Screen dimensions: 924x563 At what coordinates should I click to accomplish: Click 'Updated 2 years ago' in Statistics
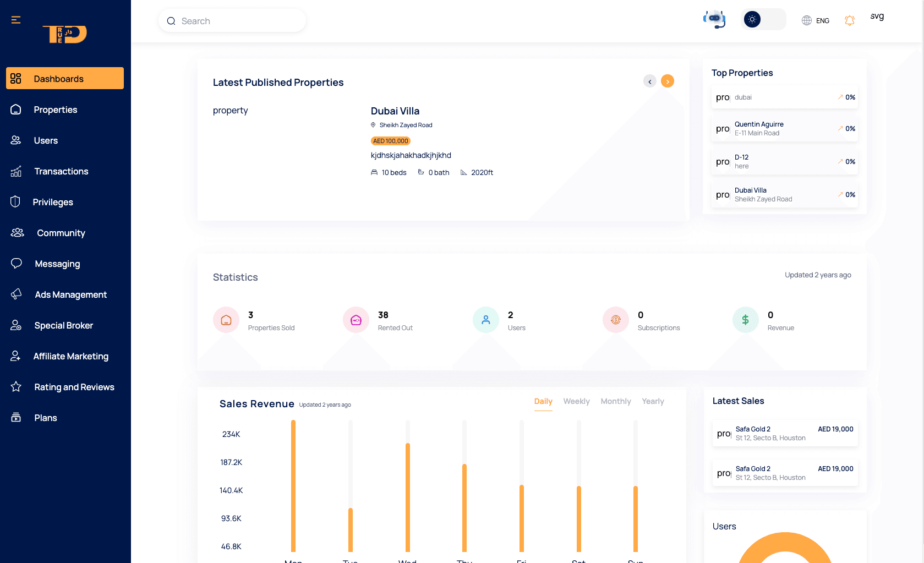pyautogui.click(x=818, y=275)
